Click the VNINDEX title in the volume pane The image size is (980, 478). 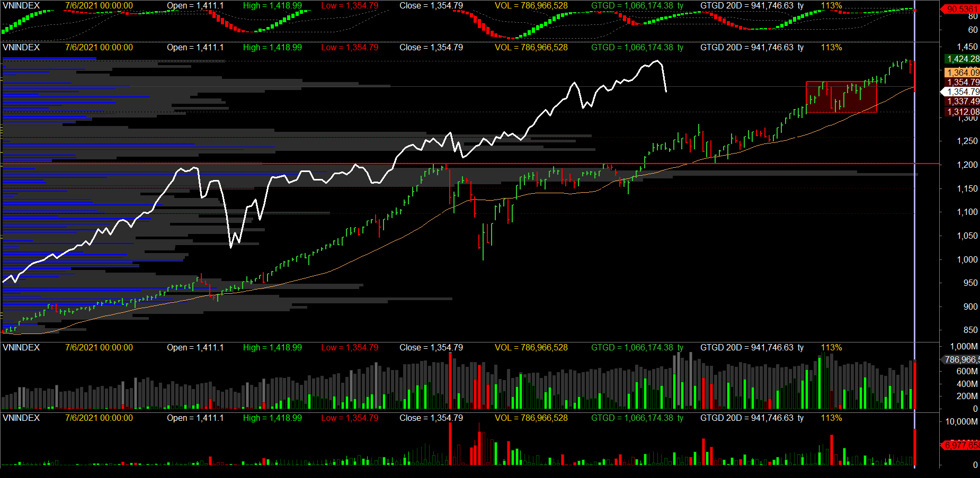point(21,347)
